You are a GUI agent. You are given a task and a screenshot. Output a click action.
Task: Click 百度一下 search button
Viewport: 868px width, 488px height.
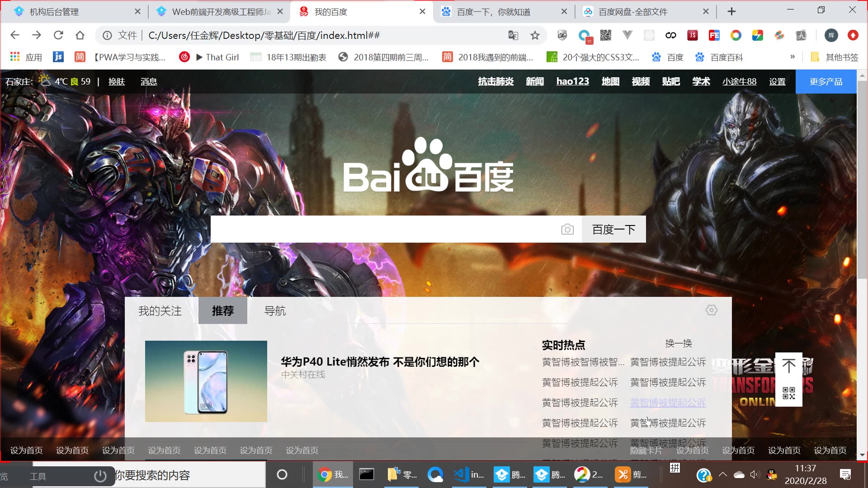[x=613, y=230]
